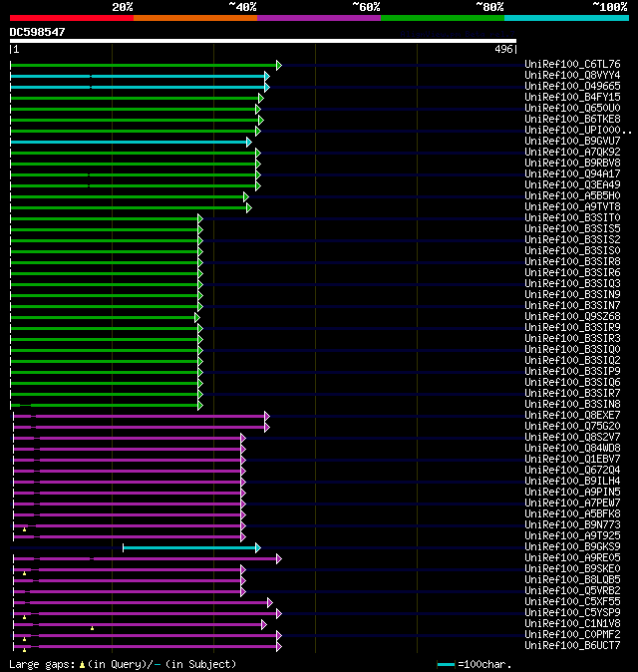Click arrowhead ending UniRef100_B9GVU7 alignment
The image size is (638, 672).
coord(249,142)
